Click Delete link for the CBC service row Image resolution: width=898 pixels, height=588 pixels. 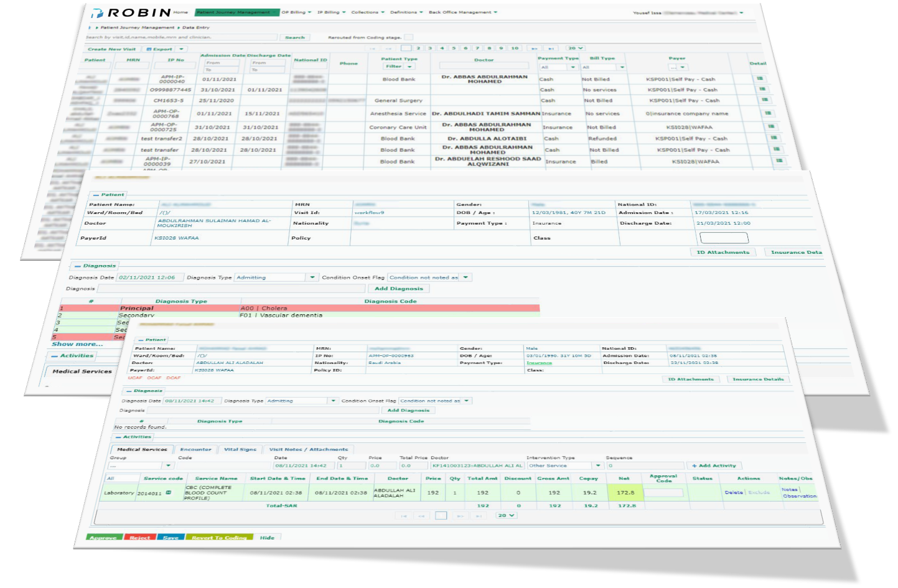pyautogui.click(x=734, y=492)
